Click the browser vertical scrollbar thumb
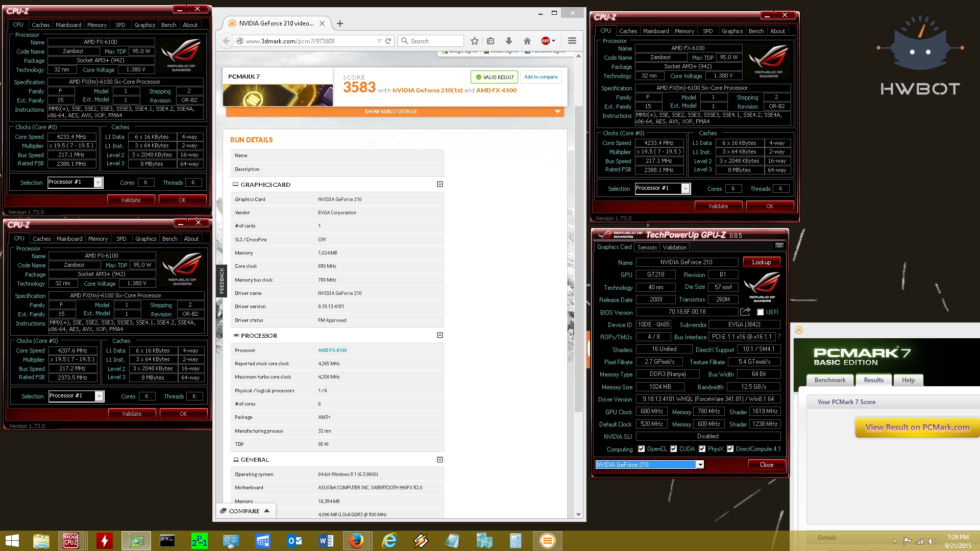The height and width of the screenshot is (551, 980). tap(578, 259)
